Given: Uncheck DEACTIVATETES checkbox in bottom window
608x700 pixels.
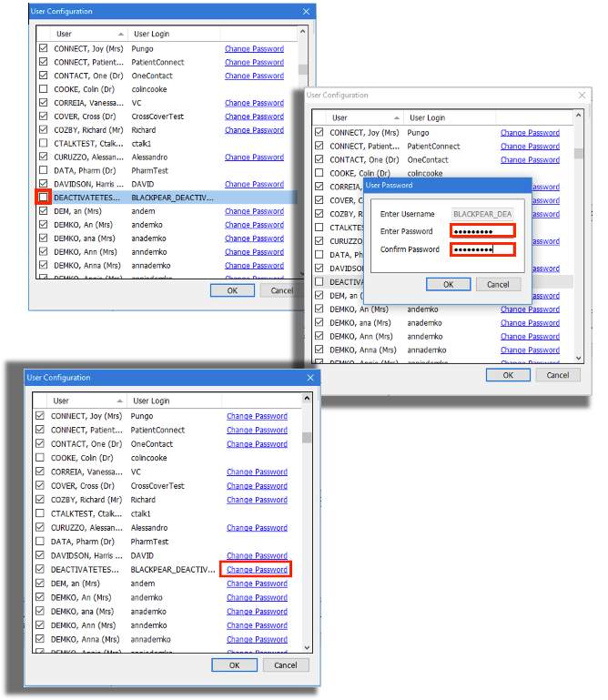Looking at the screenshot, I should [40, 569].
